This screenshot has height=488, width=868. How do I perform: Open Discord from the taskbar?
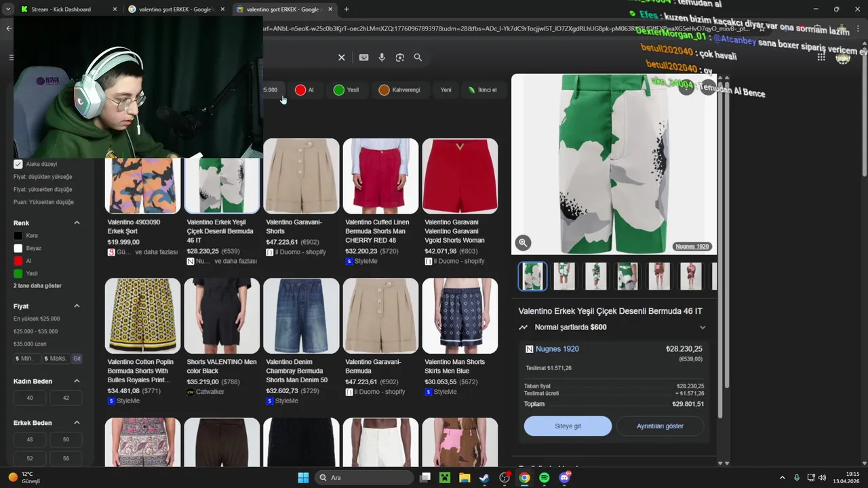pos(565,478)
